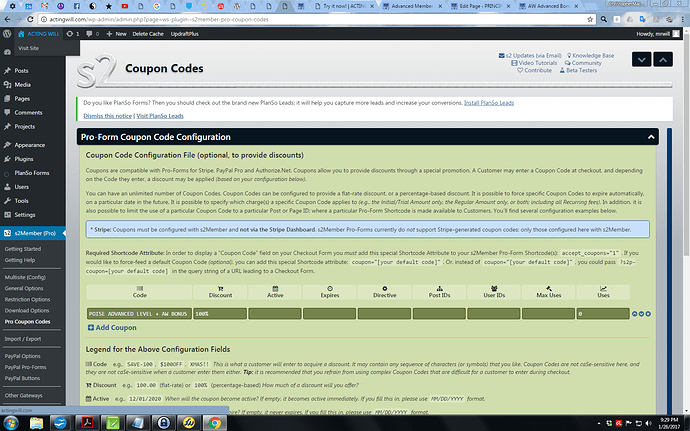Click Visit PlanSo Leads link
The width and height of the screenshot is (690, 431).
click(x=160, y=116)
